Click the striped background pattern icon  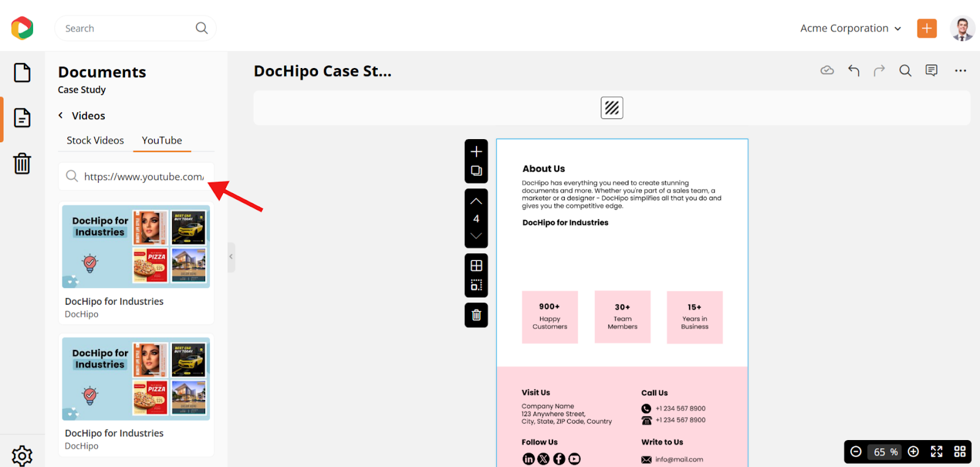(612, 108)
